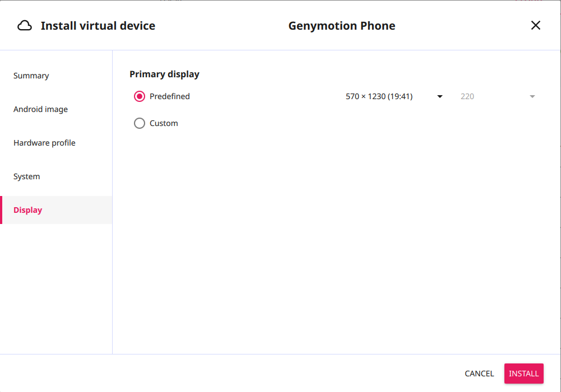This screenshot has width=561, height=392.
Task: Click the cloud icon beside Install virtual device
Action: pyautogui.click(x=25, y=26)
